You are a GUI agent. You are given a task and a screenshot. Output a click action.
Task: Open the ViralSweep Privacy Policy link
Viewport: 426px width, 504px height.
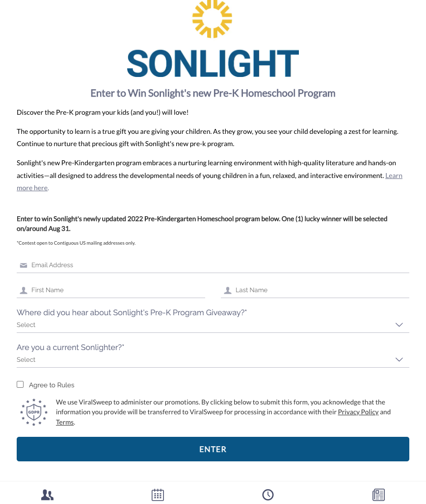coord(358,412)
